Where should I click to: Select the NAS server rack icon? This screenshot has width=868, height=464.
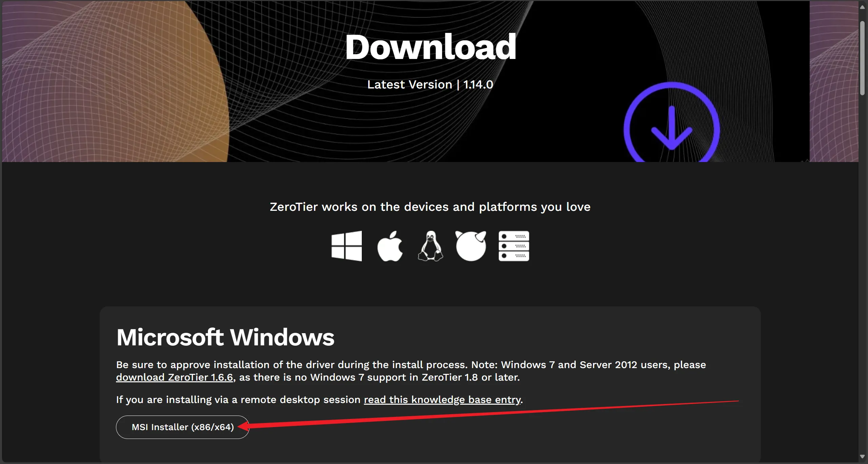pos(514,246)
